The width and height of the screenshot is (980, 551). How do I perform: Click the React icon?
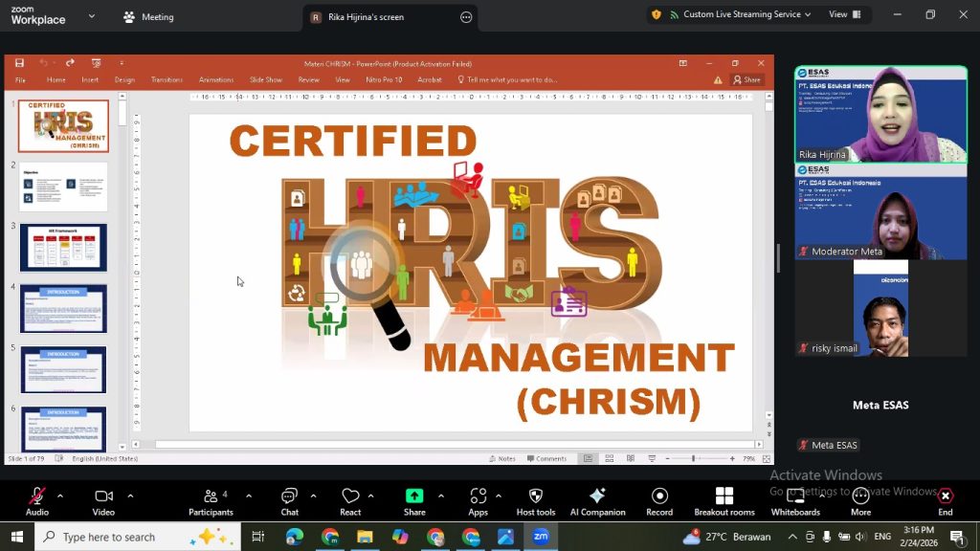tap(350, 501)
